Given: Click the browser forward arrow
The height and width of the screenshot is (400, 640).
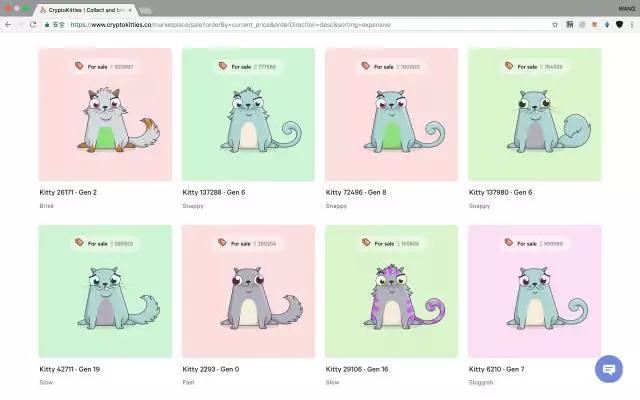Looking at the screenshot, I should [20, 24].
